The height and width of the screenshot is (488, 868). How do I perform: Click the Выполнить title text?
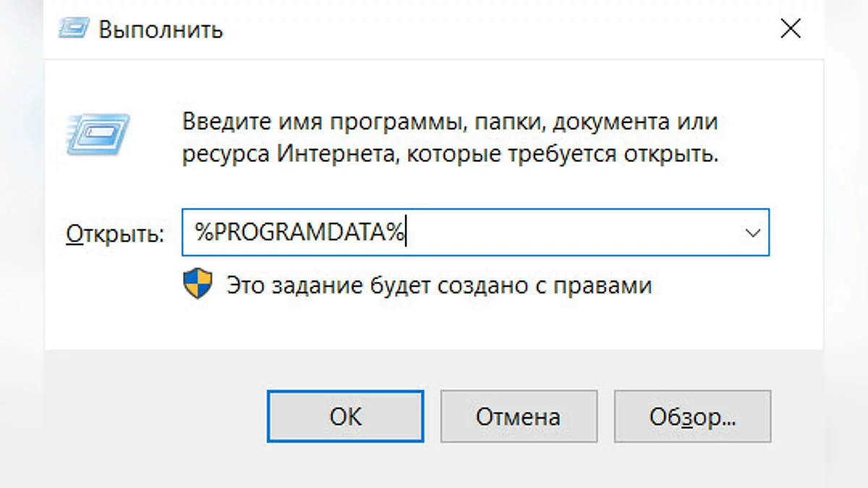tap(161, 30)
